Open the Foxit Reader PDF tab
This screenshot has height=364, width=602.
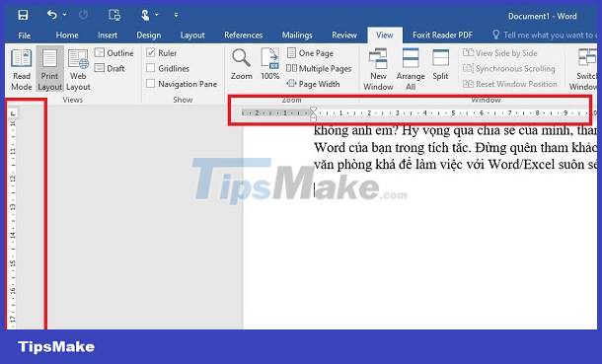pyautogui.click(x=442, y=36)
